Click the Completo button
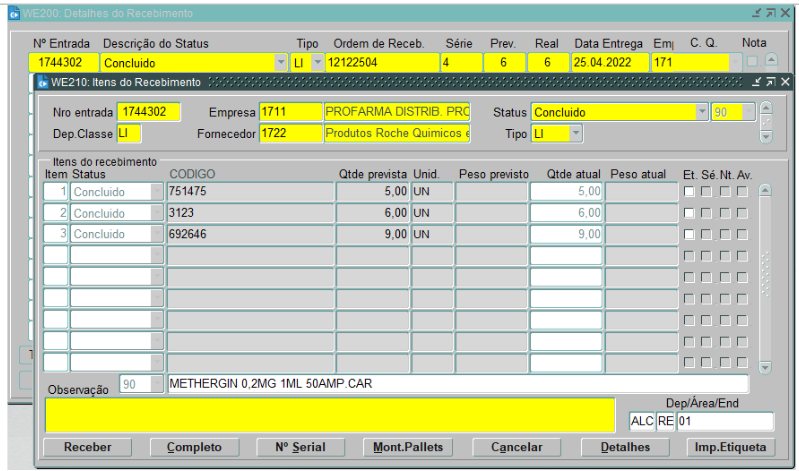The width and height of the screenshot is (799, 471). [x=194, y=447]
